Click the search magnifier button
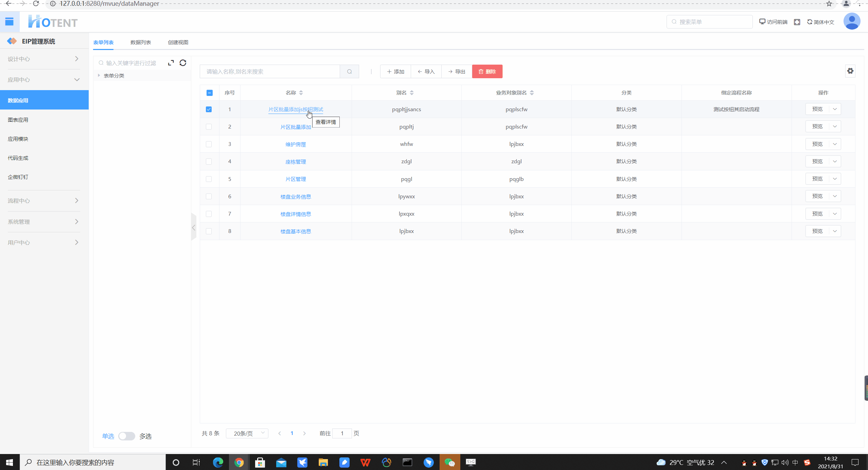The image size is (868, 470). click(349, 71)
